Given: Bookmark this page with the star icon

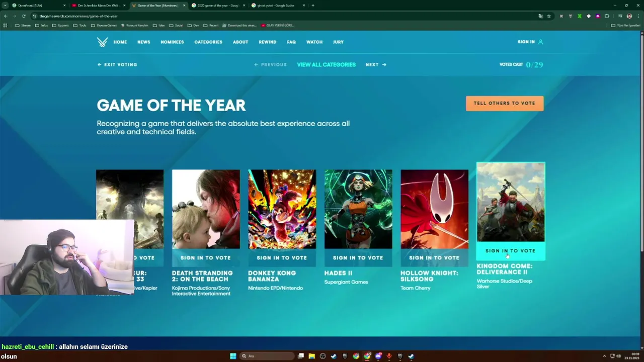Looking at the screenshot, I should pyautogui.click(x=549, y=16).
